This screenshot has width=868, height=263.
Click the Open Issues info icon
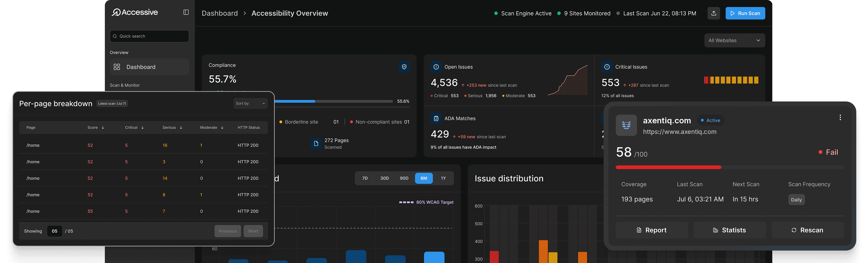pyautogui.click(x=436, y=67)
